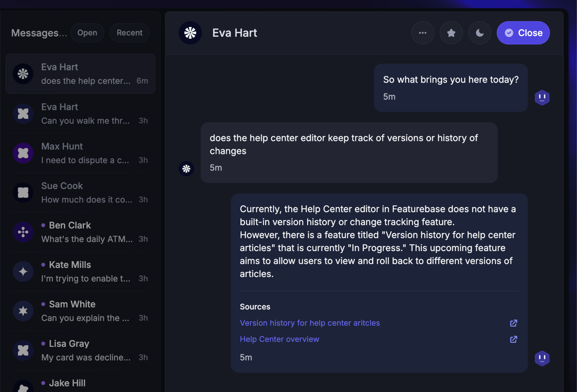Screen dimensions: 577x392
Task: Click the bot avatar beside the greeting message
Action: coord(542,97)
